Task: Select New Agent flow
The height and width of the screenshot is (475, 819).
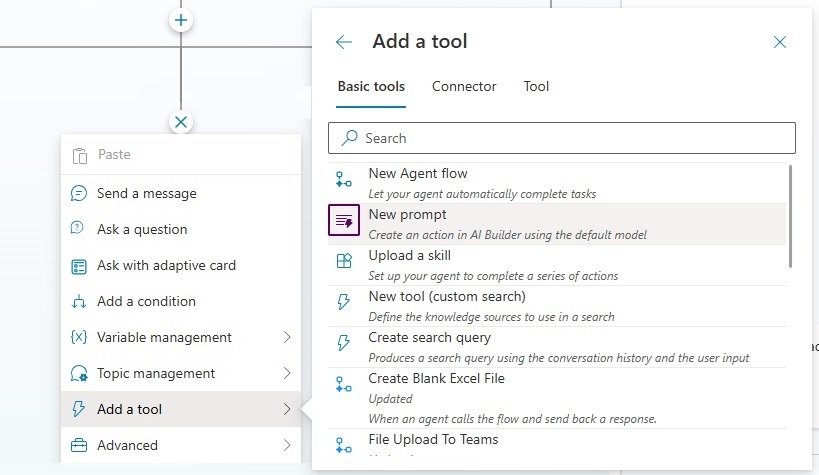Action: point(557,183)
